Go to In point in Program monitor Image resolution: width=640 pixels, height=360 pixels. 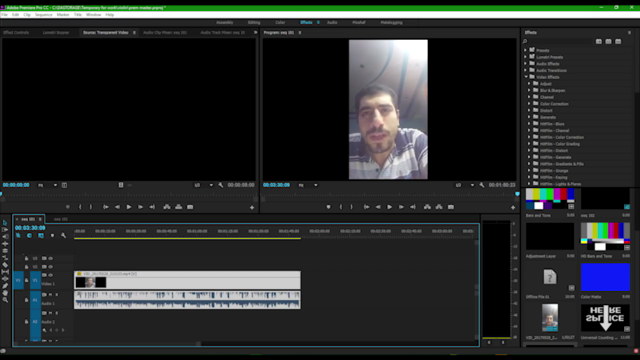click(367, 207)
